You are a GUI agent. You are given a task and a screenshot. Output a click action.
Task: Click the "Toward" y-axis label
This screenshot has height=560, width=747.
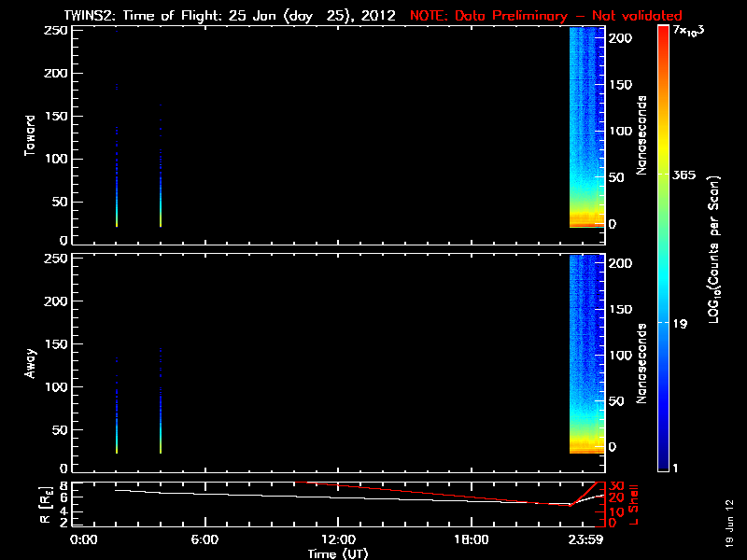(30, 133)
